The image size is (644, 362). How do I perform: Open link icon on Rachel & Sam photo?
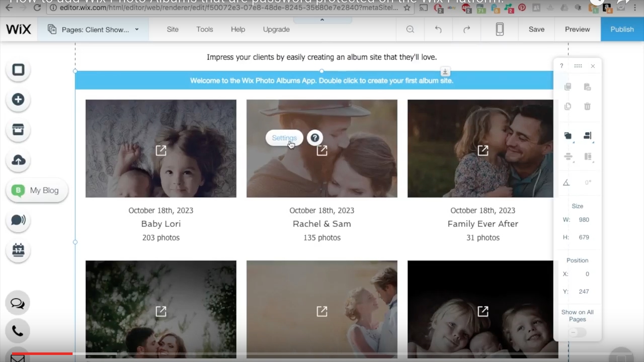click(322, 150)
